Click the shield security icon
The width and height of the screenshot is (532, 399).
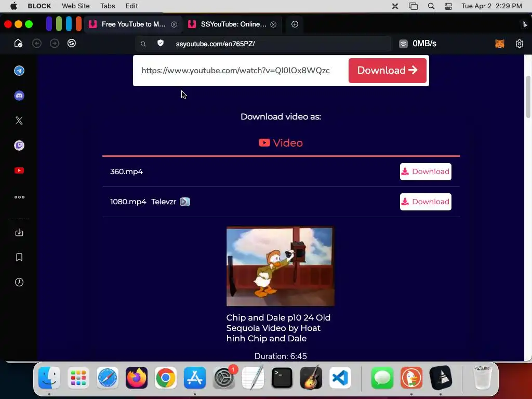pyautogui.click(x=161, y=43)
